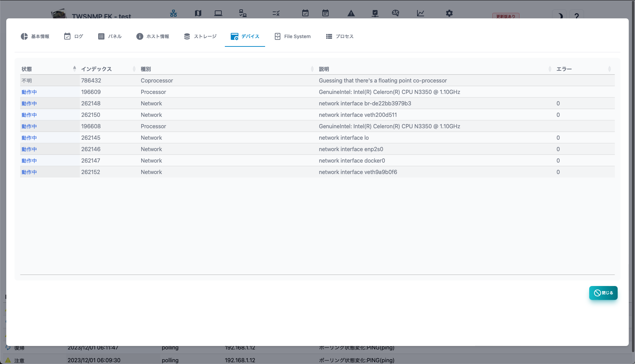Click 動作中 status in row 262150
Viewport: 635px width, 364px height.
click(29, 115)
